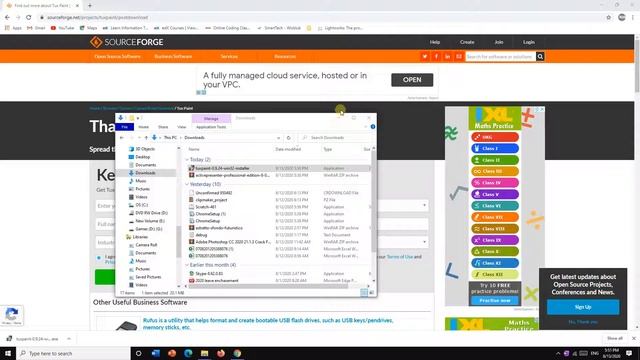Open Business Software menu on SourceForge
Image resolution: width=640 pixels, height=360 pixels.
173,56
